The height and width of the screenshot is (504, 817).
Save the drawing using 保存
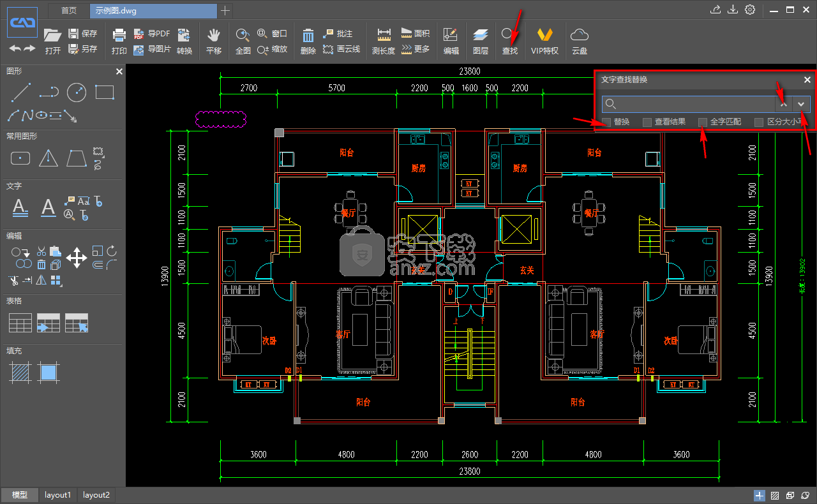pyautogui.click(x=83, y=34)
